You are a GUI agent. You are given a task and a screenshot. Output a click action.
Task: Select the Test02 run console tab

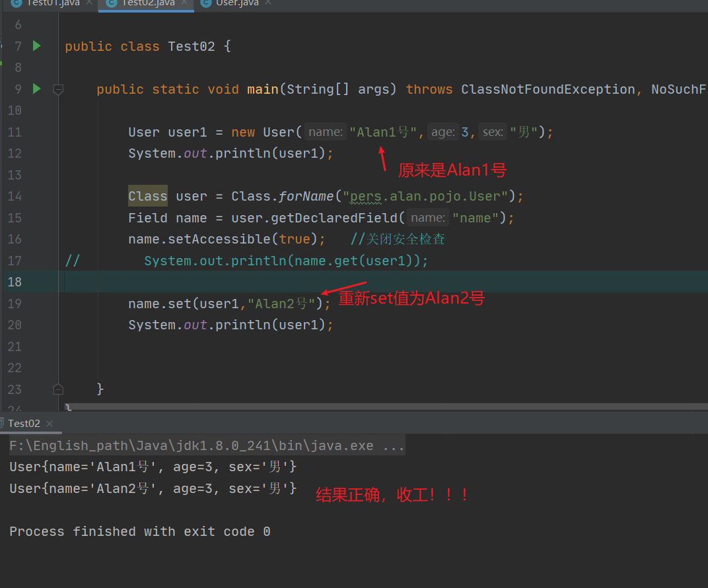pyautogui.click(x=24, y=423)
